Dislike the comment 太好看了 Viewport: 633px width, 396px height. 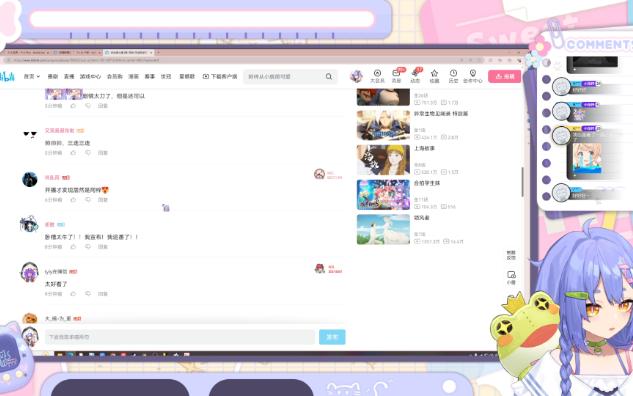[x=88, y=294]
